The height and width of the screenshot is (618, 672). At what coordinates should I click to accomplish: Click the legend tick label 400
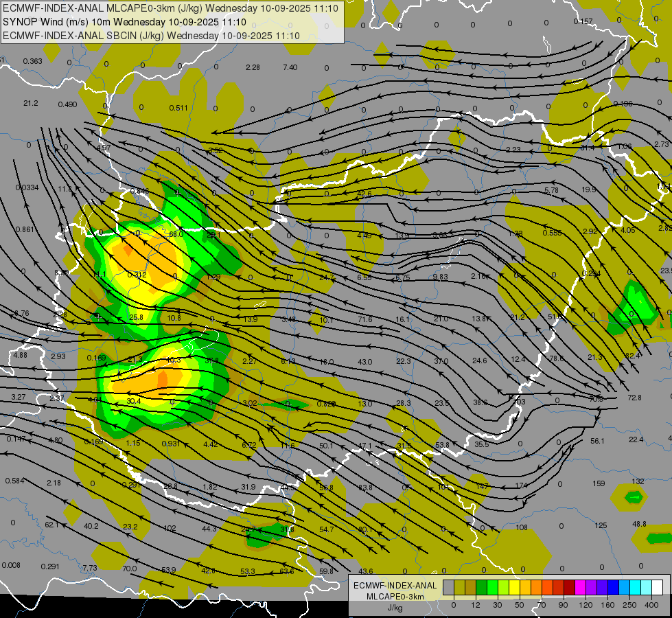click(x=651, y=605)
